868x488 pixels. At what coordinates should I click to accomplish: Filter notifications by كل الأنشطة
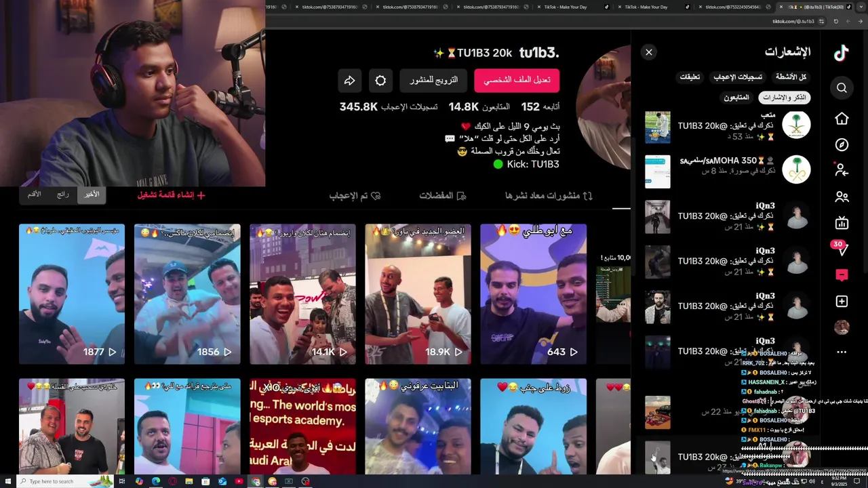[x=791, y=77]
